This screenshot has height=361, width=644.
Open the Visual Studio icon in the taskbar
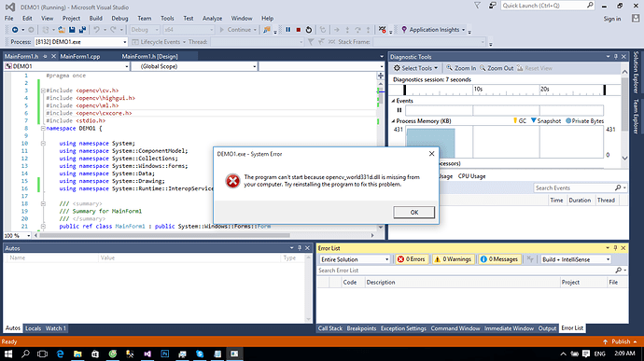coord(147,354)
